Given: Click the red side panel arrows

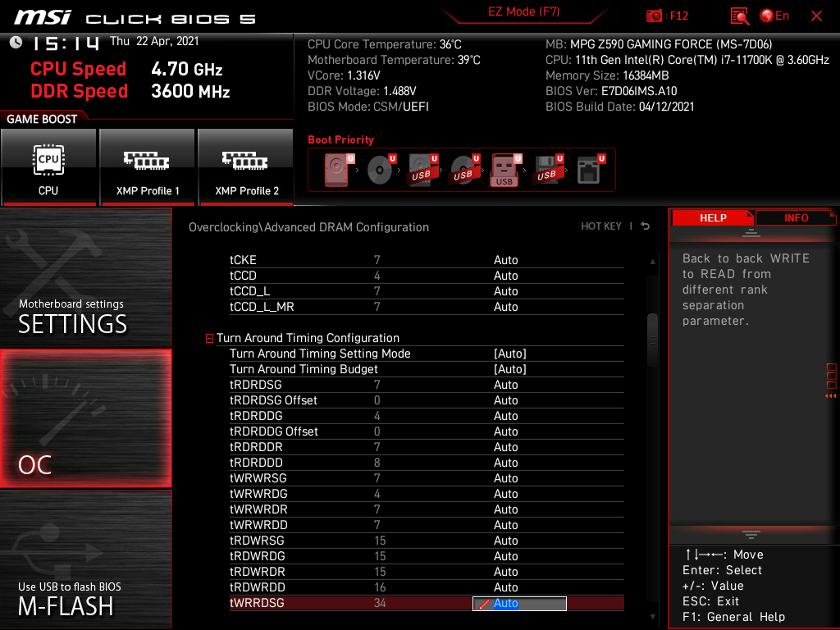Looking at the screenshot, I should 831,396.
